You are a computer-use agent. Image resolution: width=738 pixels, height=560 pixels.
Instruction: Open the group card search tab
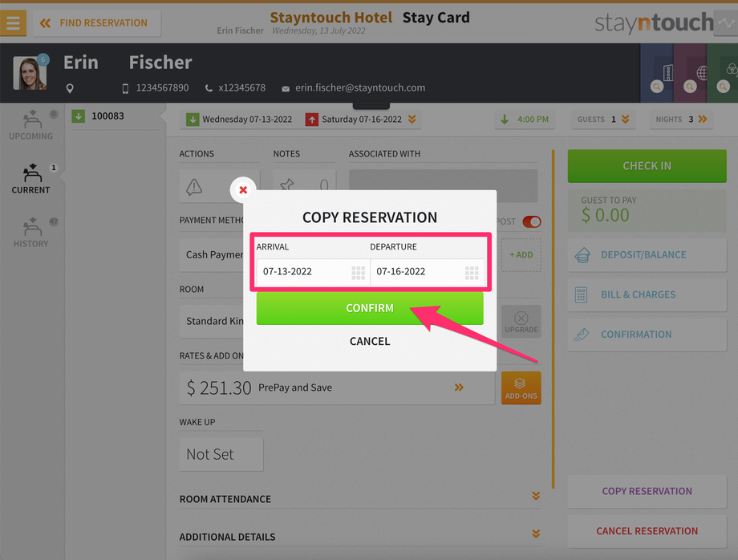[x=723, y=73]
